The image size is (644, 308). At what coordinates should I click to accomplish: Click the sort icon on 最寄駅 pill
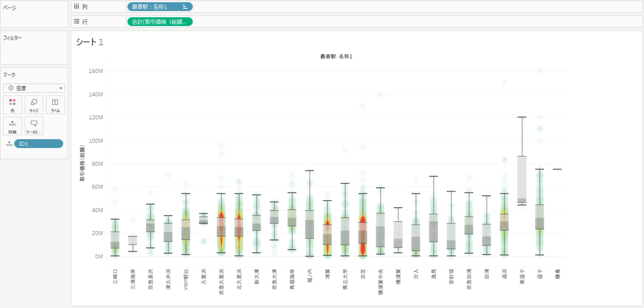pyautogui.click(x=185, y=7)
